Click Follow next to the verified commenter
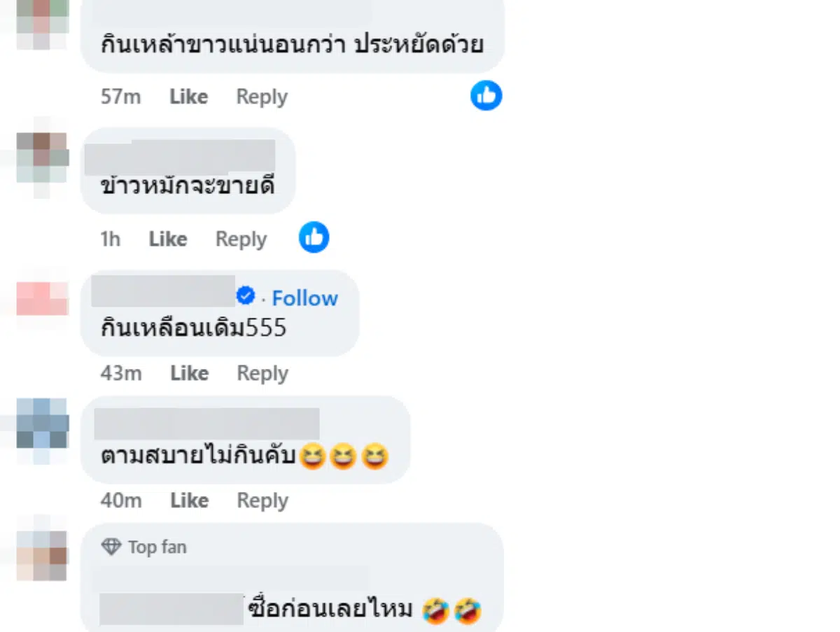Screen dimensions: 840x632 click(304, 297)
